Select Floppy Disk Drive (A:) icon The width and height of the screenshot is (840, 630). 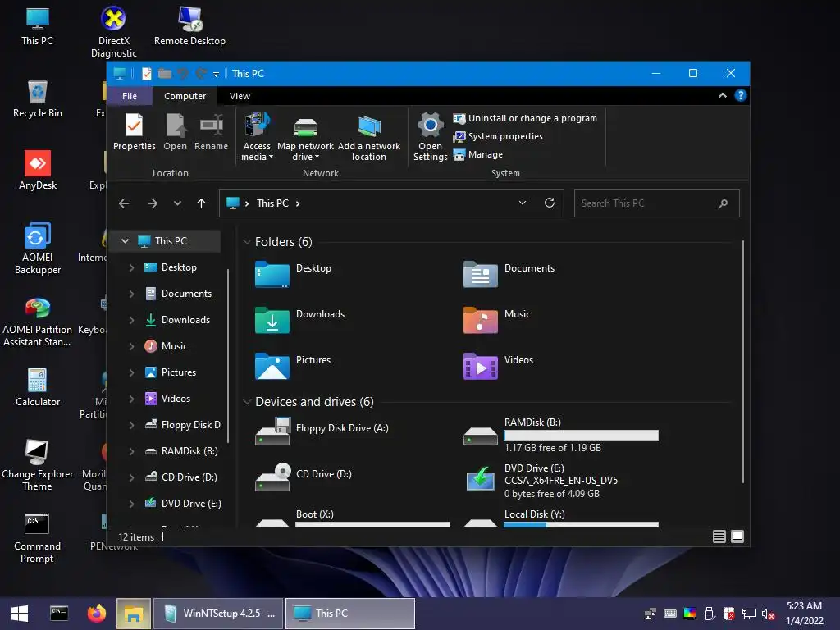coord(272,431)
